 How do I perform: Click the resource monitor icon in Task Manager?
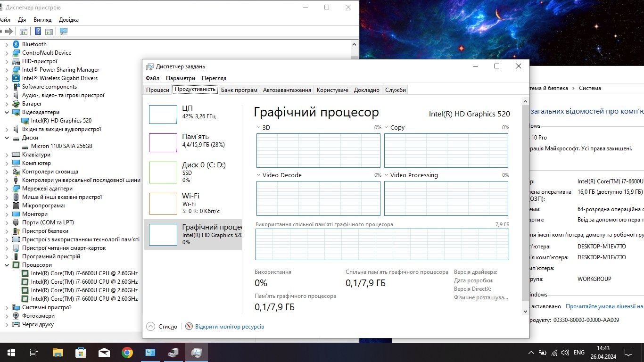189,326
